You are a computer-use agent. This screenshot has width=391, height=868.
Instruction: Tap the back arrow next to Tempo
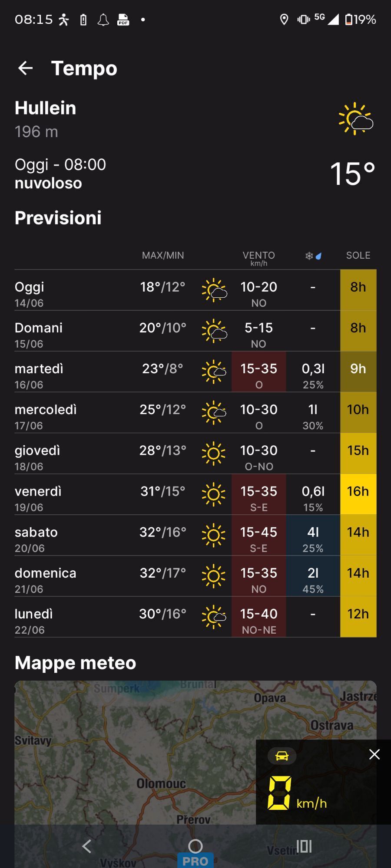(25, 68)
